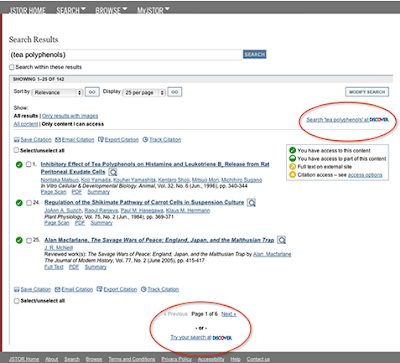400x363 pixels.
Task: Click the magnifier icon beside the Inhibitory Effect article
Action: pyautogui.click(x=113, y=172)
